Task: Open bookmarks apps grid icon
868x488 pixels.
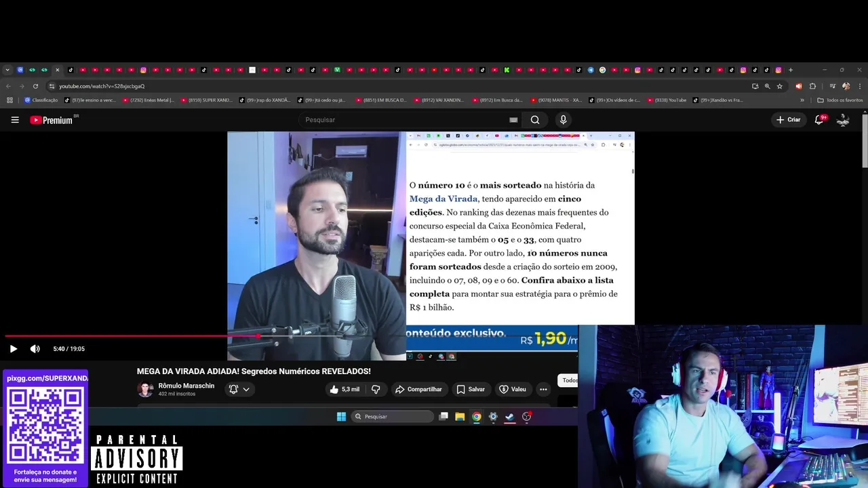Action: point(9,100)
